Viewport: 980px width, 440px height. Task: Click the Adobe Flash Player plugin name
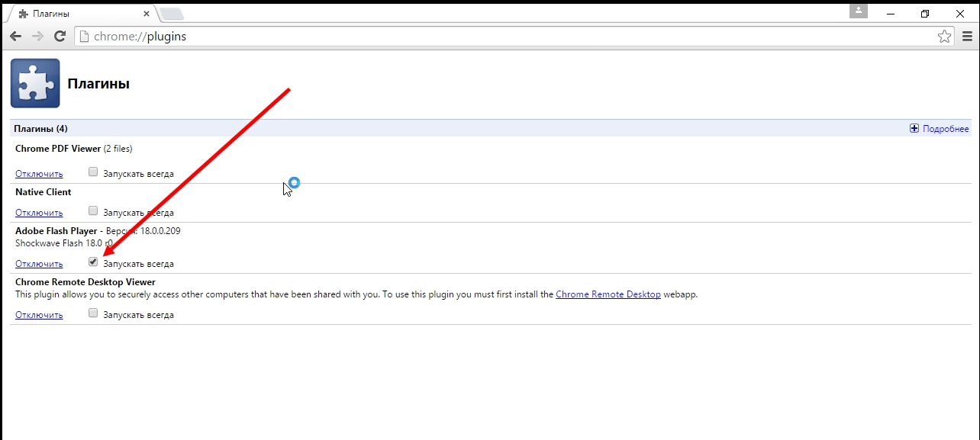56,231
